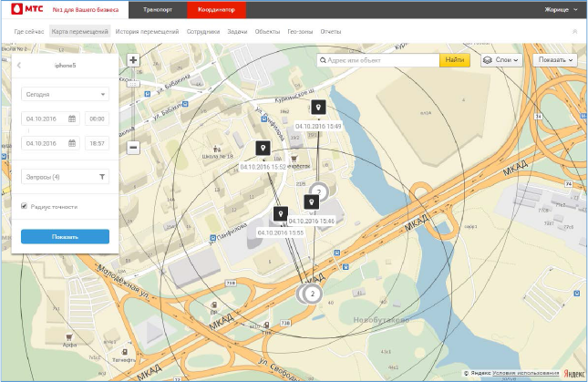The image size is (588, 382).
Task: Click the yellow Найти button
Action: (x=455, y=60)
